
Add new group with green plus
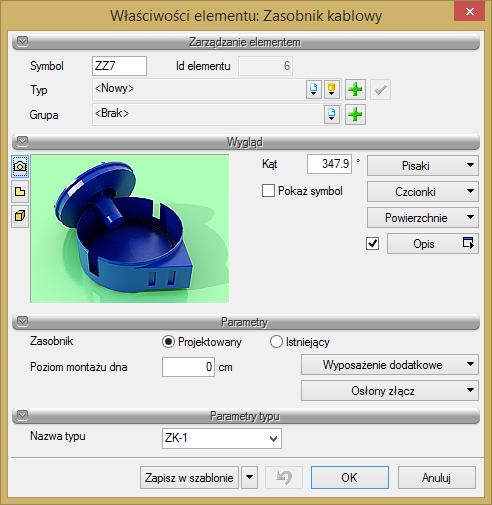tap(355, 114)
